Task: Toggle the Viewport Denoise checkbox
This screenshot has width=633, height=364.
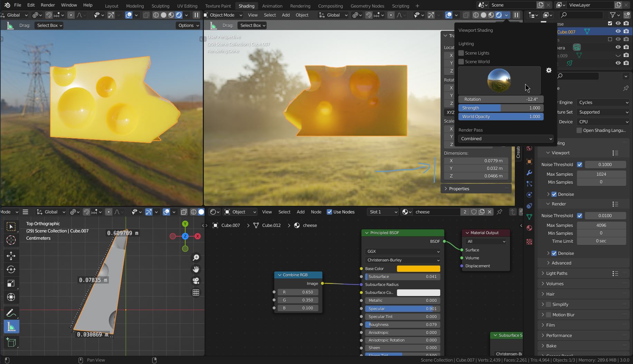Action: pos(554,194)
